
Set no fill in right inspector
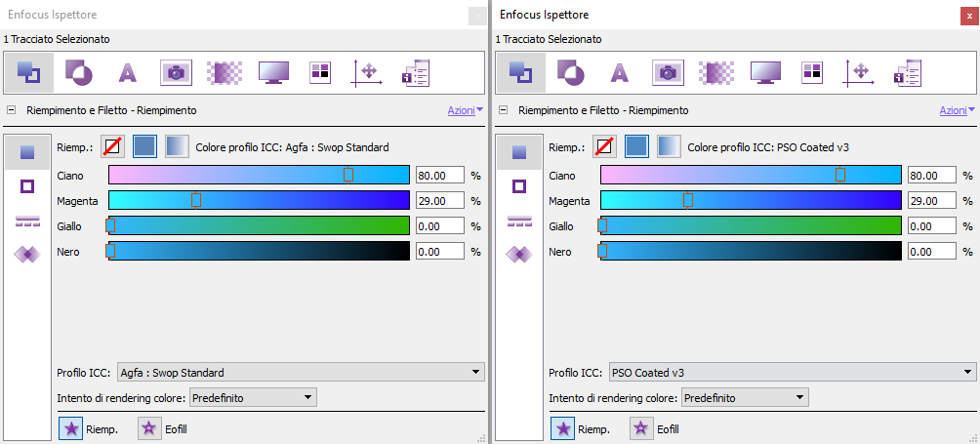click(605, 147)
